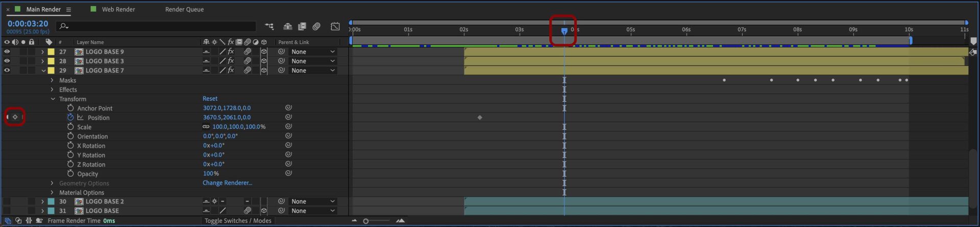
Task: Collapse Transform property group
Action: (x=52, y=99)
